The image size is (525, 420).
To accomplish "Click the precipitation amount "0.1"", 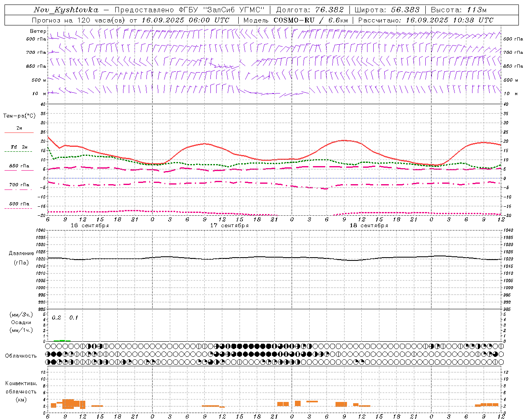I will click(73, 318).
